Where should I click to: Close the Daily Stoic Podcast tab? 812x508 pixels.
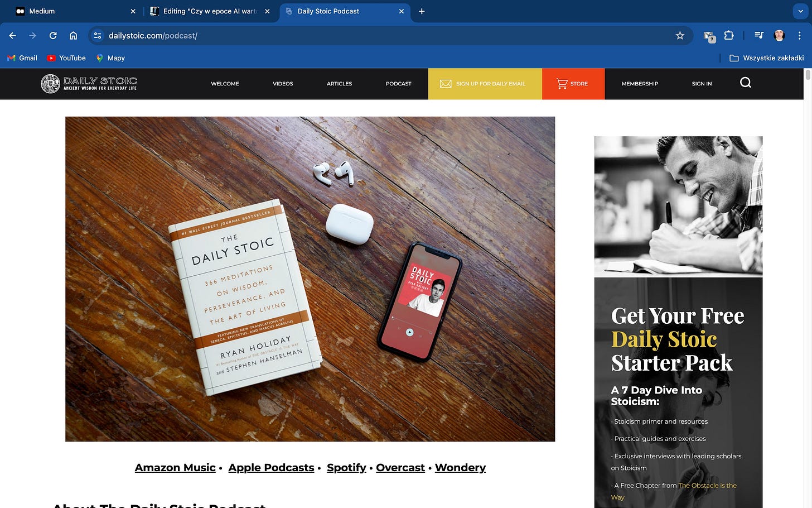click(x=402, y=11)
